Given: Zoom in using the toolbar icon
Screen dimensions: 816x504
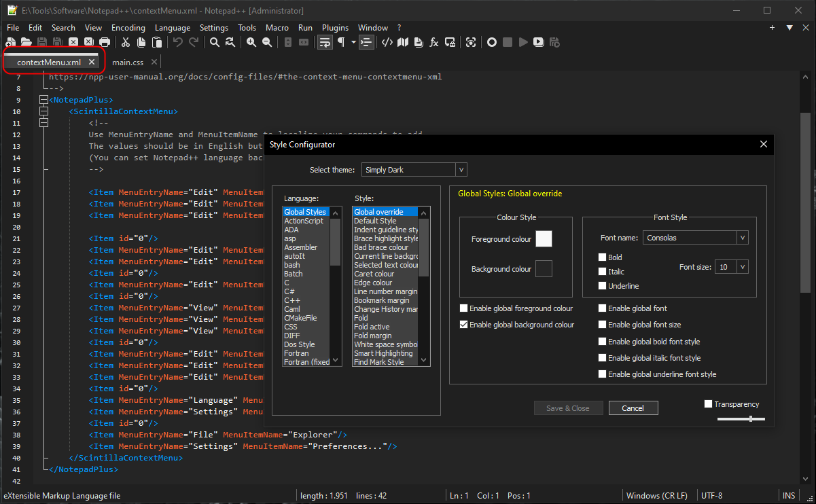Looking at the screenshot, I should [251, 42].
